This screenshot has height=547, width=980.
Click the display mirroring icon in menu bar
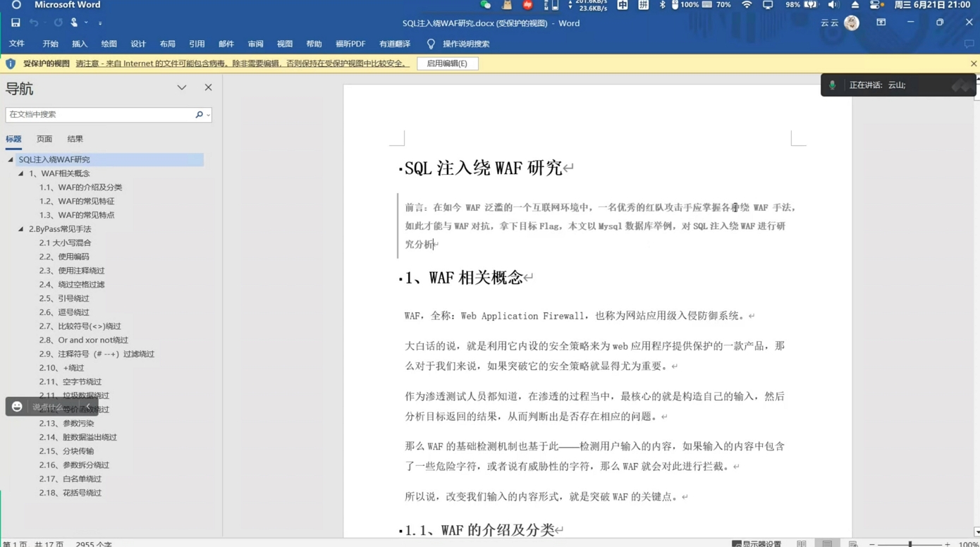point(768,5)
